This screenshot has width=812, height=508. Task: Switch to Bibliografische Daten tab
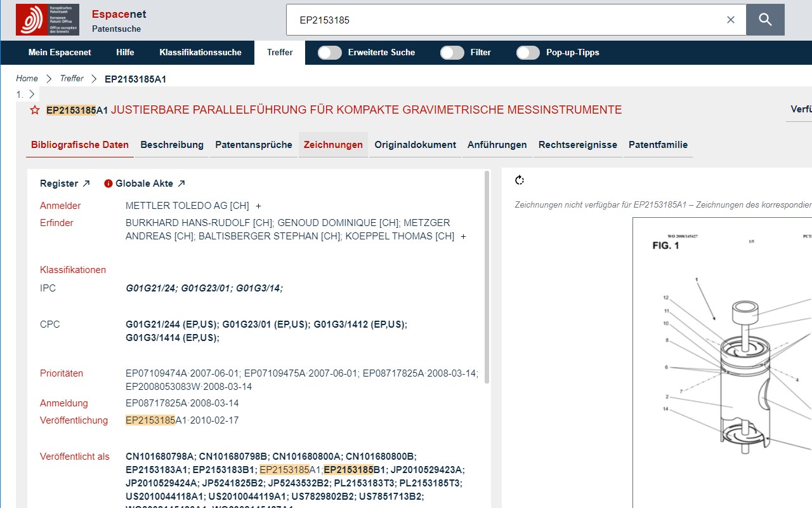[80, 145]
